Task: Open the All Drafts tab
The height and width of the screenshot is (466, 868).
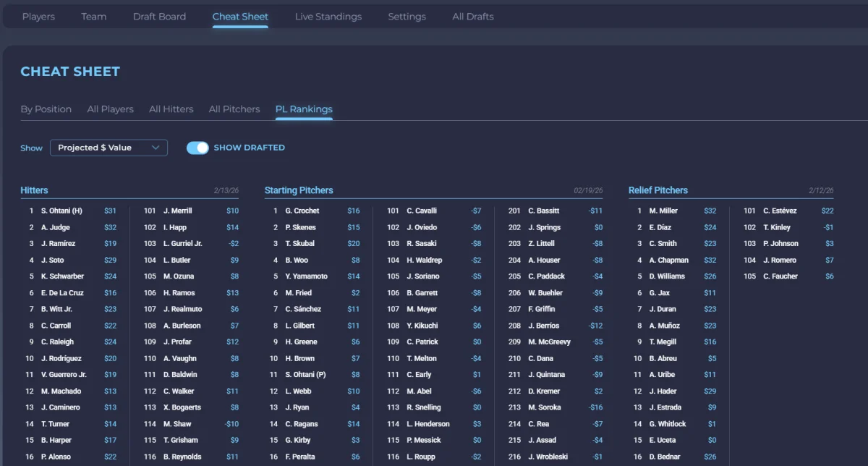Action: point(473,16)
